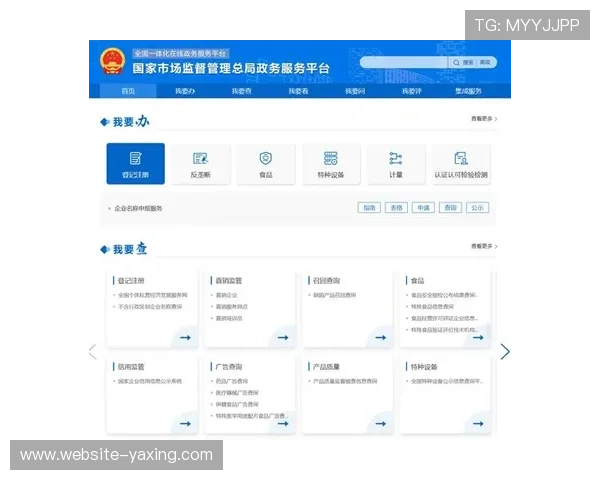Click the 全国一体化在线政务服务平台 banner label
Image resolution: width=600 pixels, height=480 pixels.
click(180, 54)
